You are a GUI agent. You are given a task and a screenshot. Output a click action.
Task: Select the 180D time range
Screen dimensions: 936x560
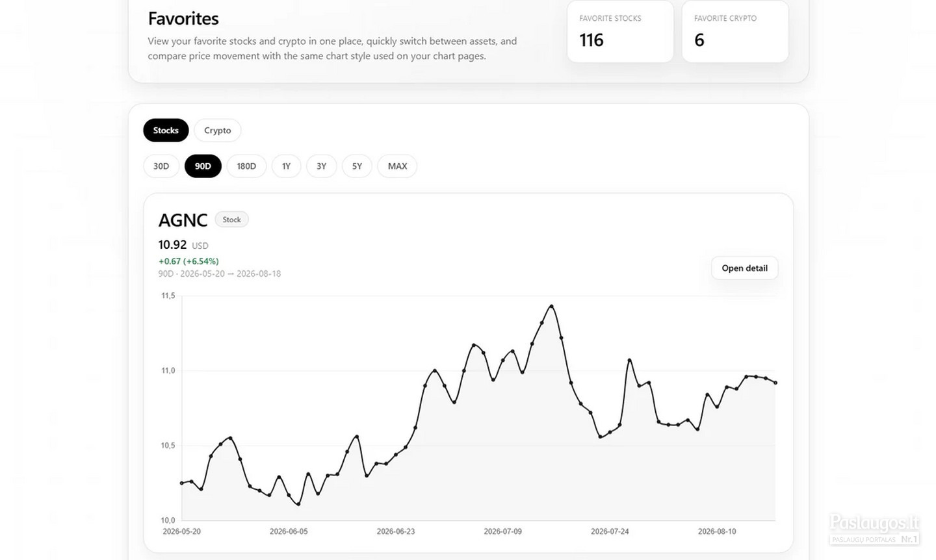[x=246, y=166]
